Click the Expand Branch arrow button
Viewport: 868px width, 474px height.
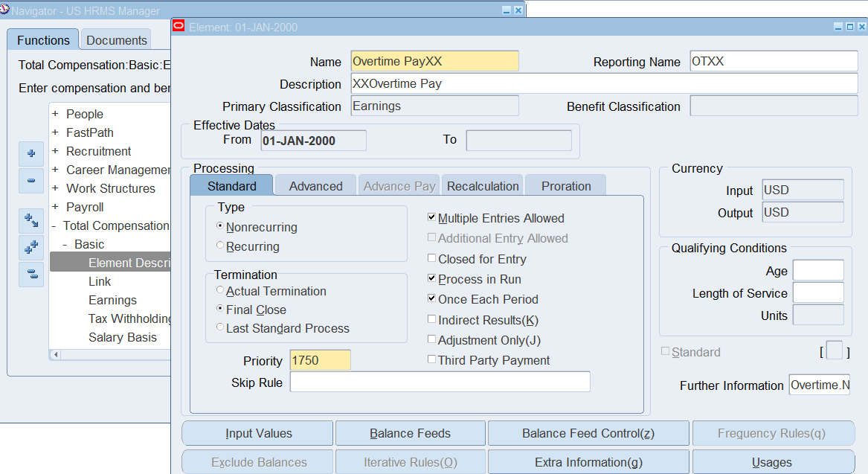tap(30, 221)
